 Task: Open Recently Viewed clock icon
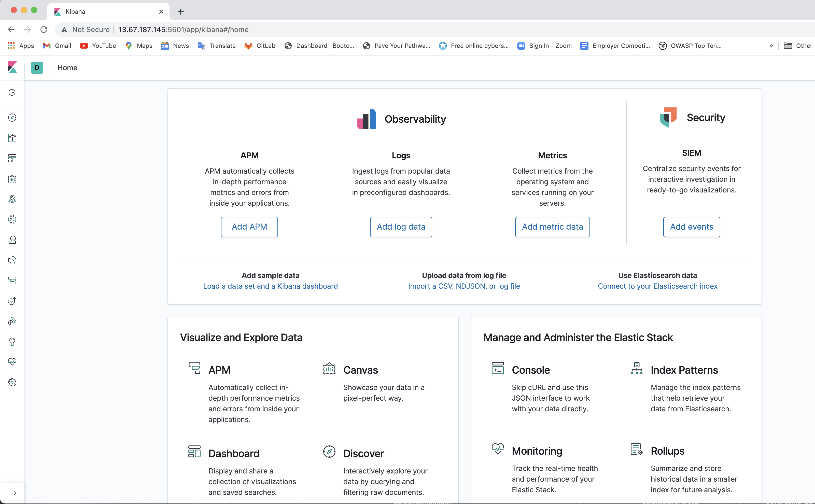tap(12, 92)
